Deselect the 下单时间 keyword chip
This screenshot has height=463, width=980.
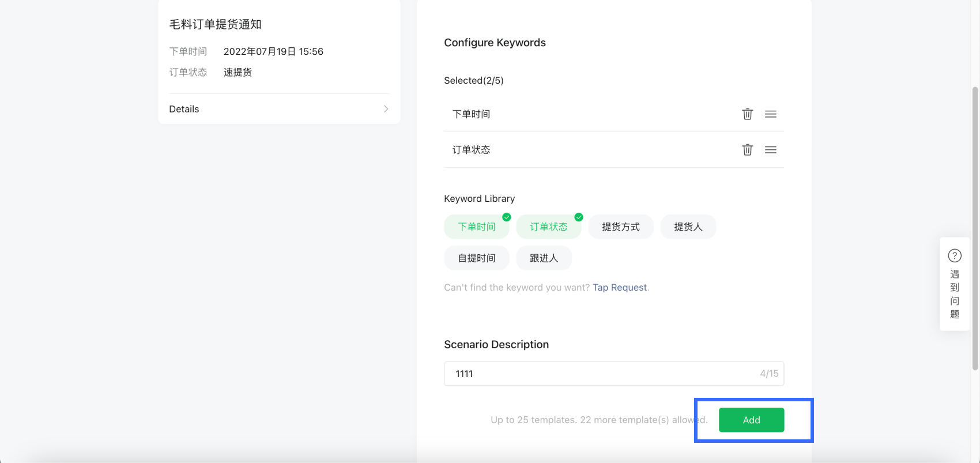pos(476,227)
